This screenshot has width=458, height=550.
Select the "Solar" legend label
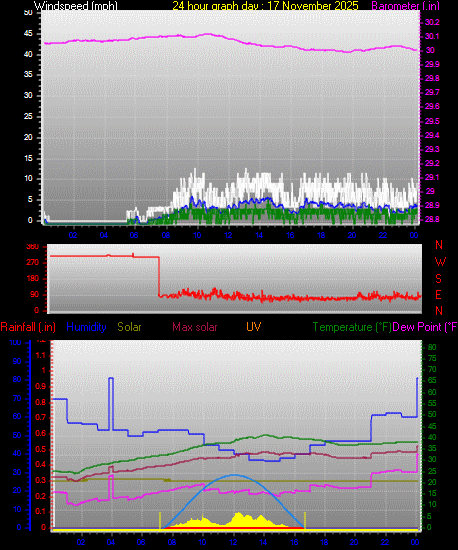(129, 327)
